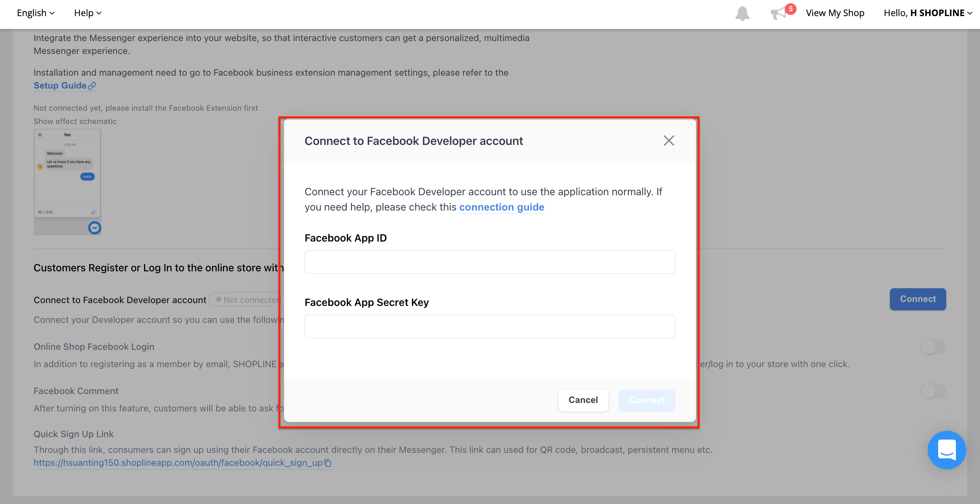
Task: Open the live chat support bubble
Action: [947, 450]
